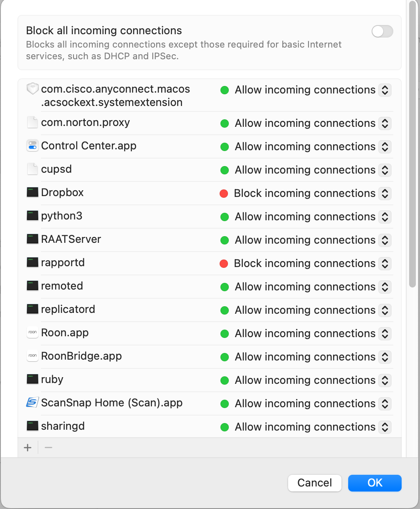Click green status dot for python3

[225, 217]
